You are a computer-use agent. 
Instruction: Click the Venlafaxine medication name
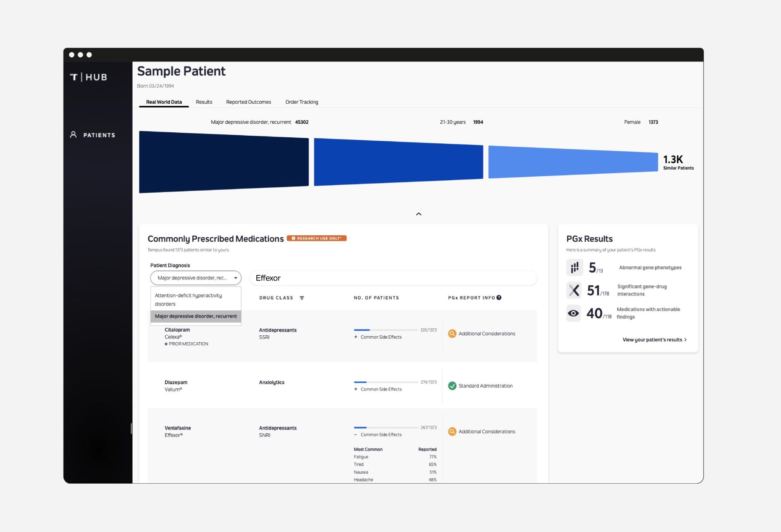pos(178,428)
